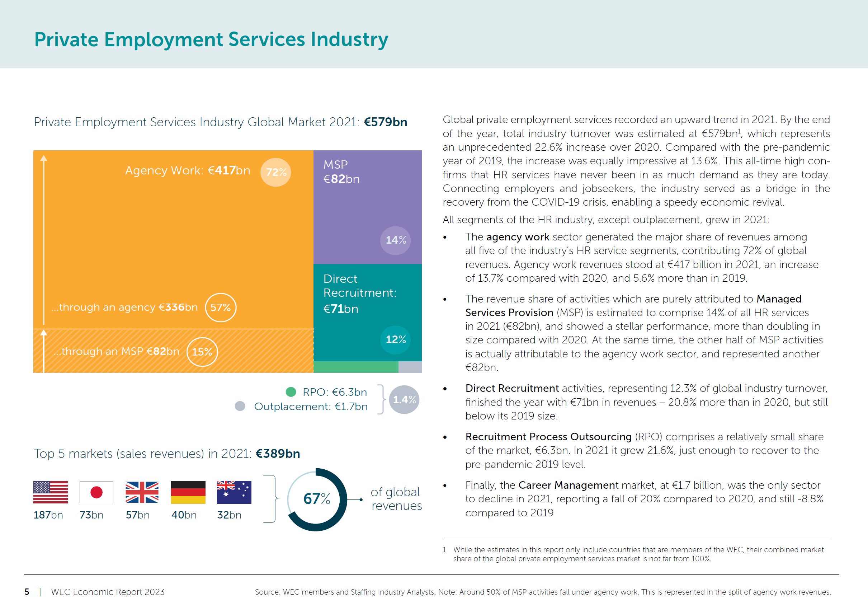
Task: Click the Private Employment Services Industry title
Action: 211,39
